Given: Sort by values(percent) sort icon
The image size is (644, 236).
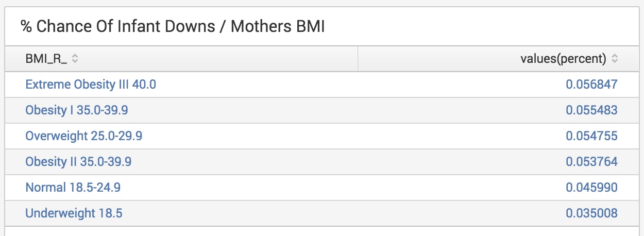Looking at the screenshot, I should tap(614, 59).
